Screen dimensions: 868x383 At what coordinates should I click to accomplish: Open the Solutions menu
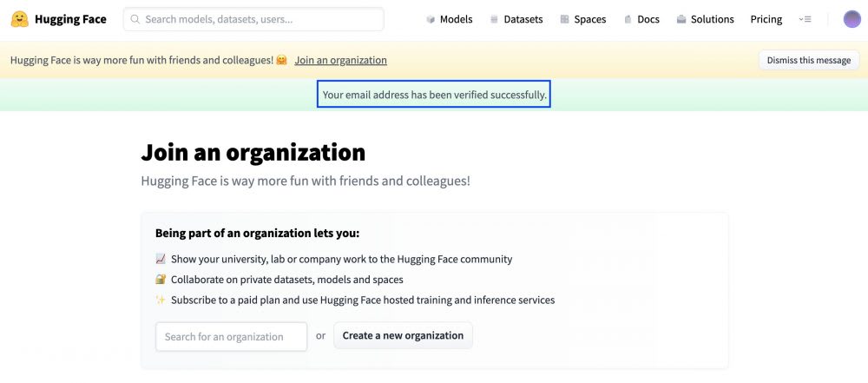point(713,19)
